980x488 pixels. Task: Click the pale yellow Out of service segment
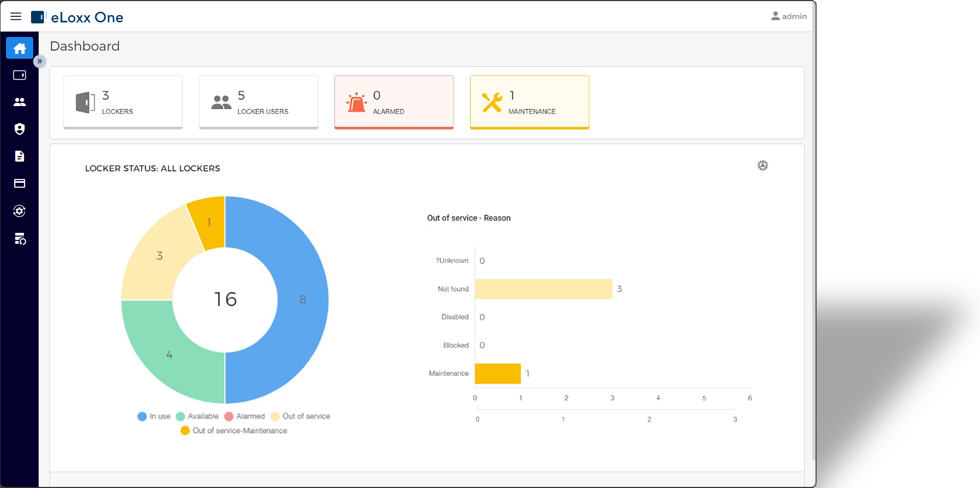coord(160,255)
